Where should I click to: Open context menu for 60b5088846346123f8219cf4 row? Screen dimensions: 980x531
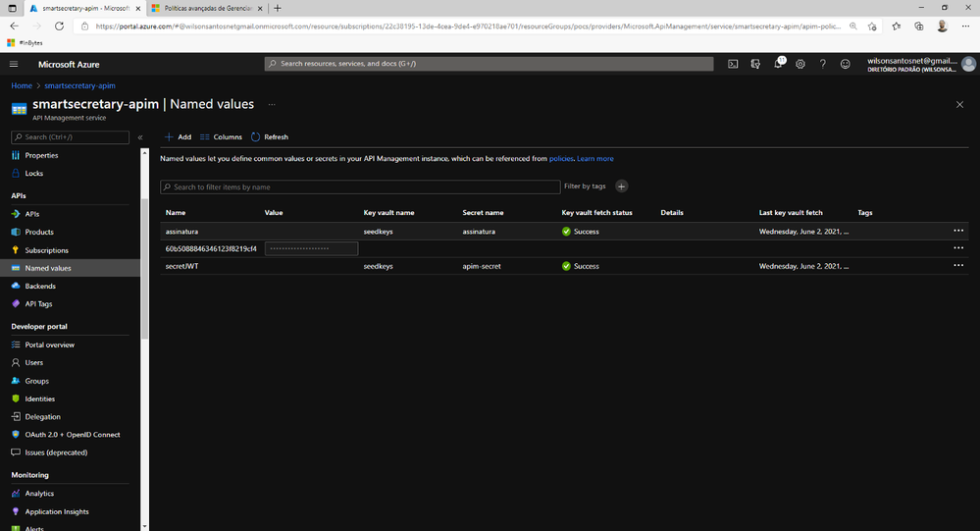958,248
